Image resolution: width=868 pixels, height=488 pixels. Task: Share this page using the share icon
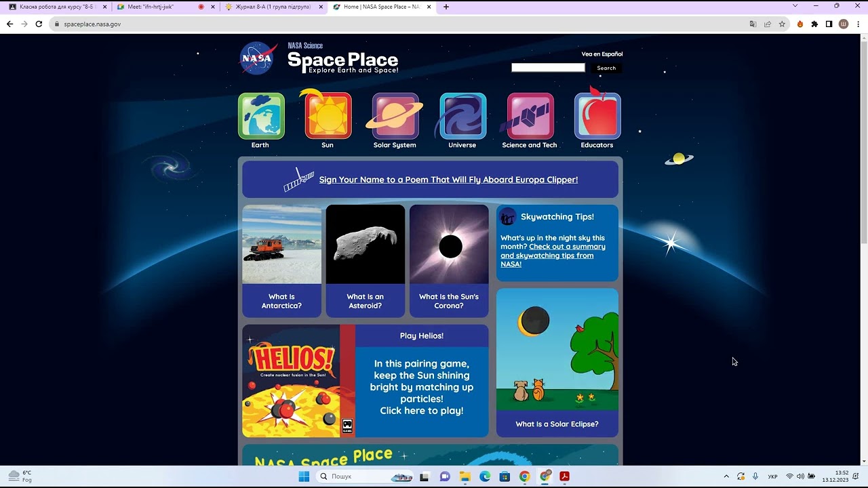point(768,24)
